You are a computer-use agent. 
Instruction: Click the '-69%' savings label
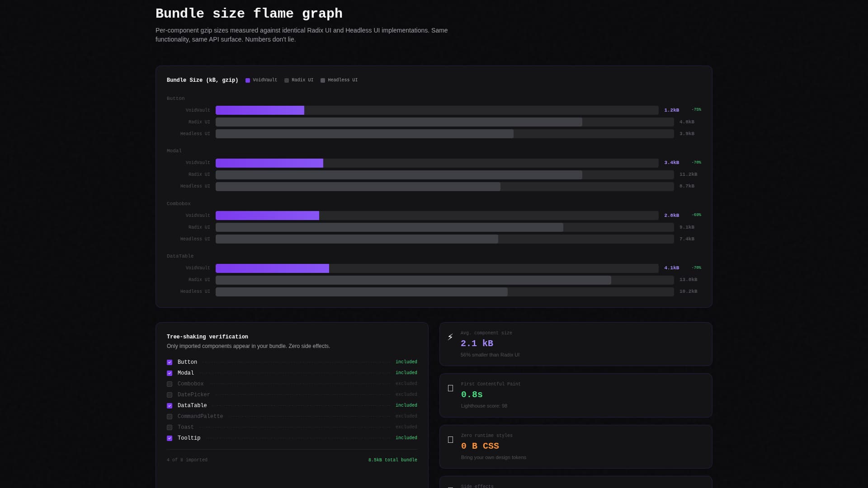tap(696, 215)
